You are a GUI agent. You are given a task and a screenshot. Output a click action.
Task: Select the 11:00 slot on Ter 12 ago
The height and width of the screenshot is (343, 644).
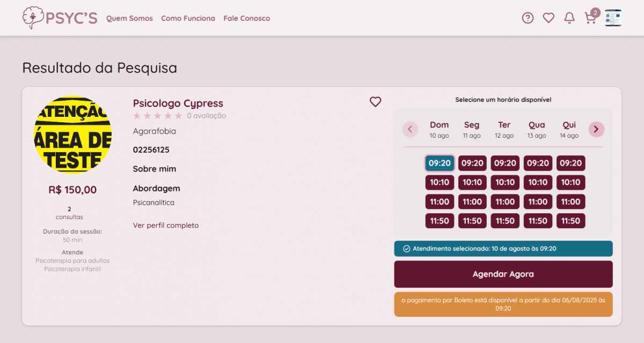point(505,202)
